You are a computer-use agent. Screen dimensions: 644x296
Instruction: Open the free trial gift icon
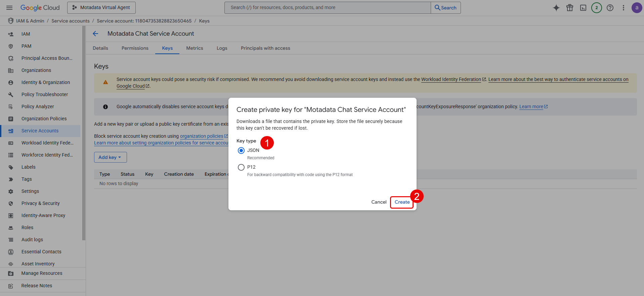coord(570,8)
